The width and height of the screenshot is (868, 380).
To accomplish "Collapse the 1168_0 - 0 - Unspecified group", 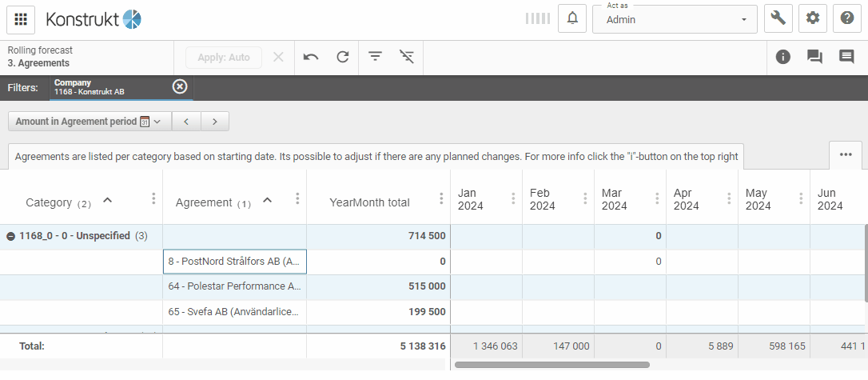I will 10,236.
